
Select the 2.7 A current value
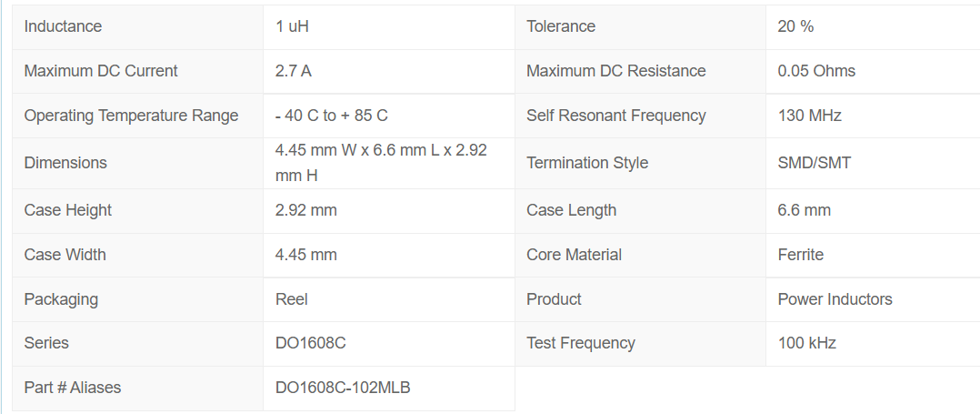pos(294,71)
